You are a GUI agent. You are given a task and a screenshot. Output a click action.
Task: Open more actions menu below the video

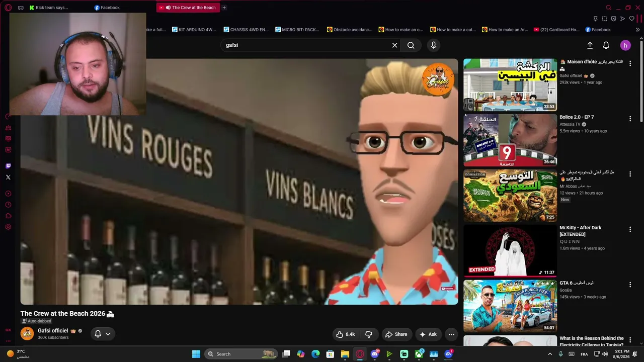pyautogui.click(x=451, y=334)
